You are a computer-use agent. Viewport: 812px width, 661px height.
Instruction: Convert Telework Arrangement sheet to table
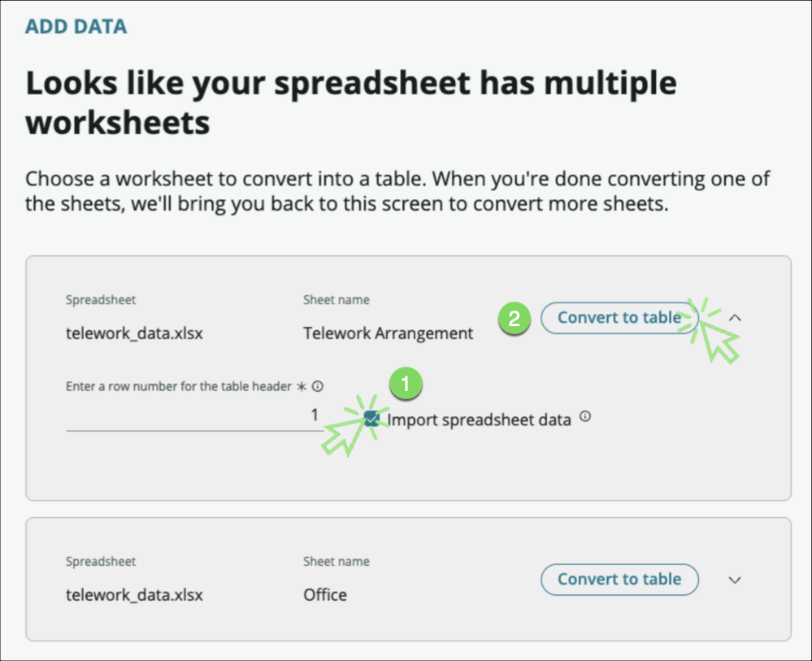tap(619, 318)
